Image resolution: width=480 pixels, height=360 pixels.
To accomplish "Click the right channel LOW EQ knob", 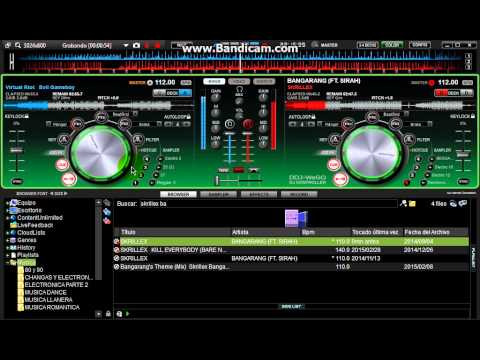I will tap(263, 144).
